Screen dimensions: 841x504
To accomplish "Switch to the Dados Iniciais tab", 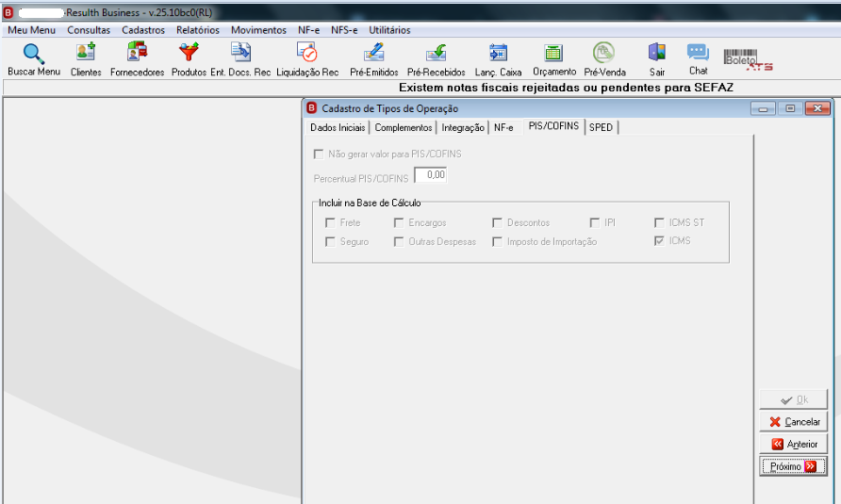I will coord(338,127).
